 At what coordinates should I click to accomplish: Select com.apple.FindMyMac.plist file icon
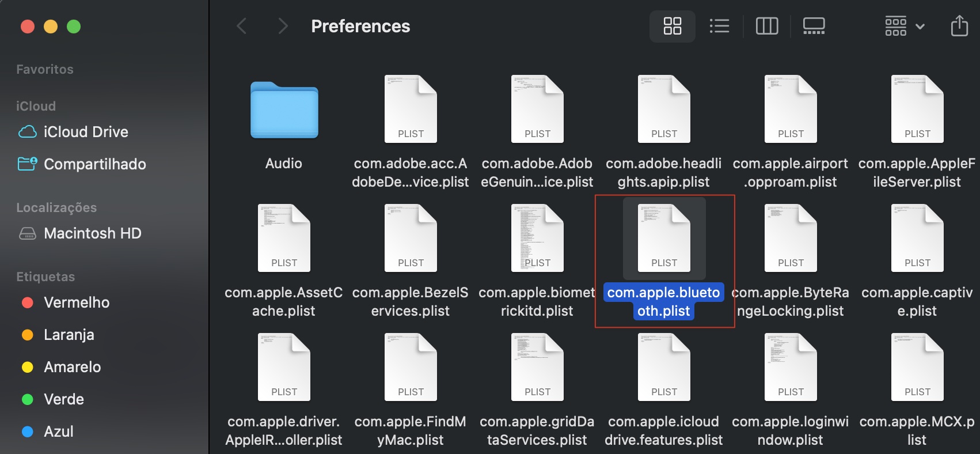point(411,367)
